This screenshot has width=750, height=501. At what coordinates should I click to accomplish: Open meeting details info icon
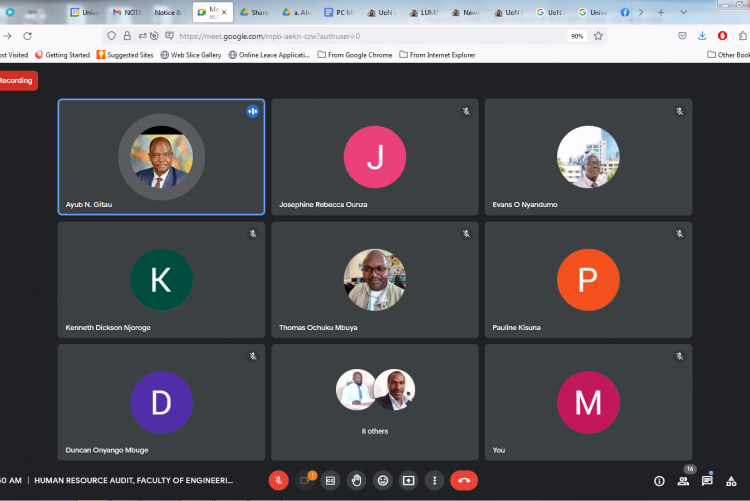(658, 481)
